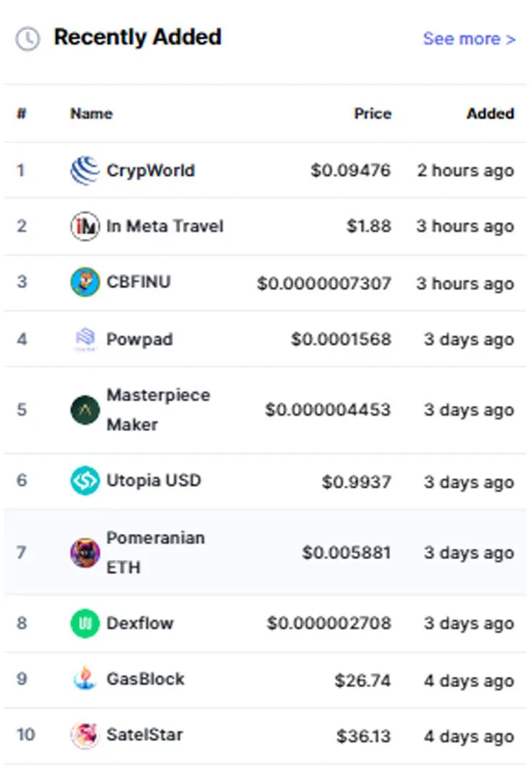This screenshot has width=532, height=772.
Task: Click the GasBlock price $26.74
Action: point(363,681)
